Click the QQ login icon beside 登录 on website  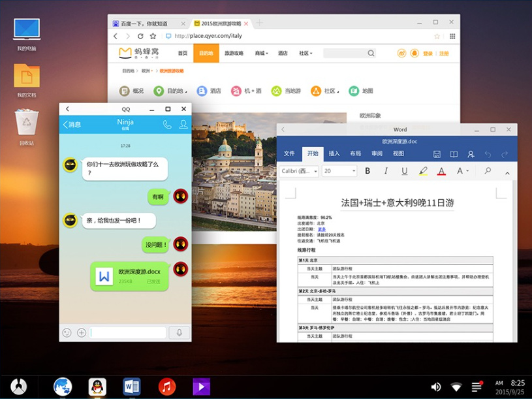415,54
